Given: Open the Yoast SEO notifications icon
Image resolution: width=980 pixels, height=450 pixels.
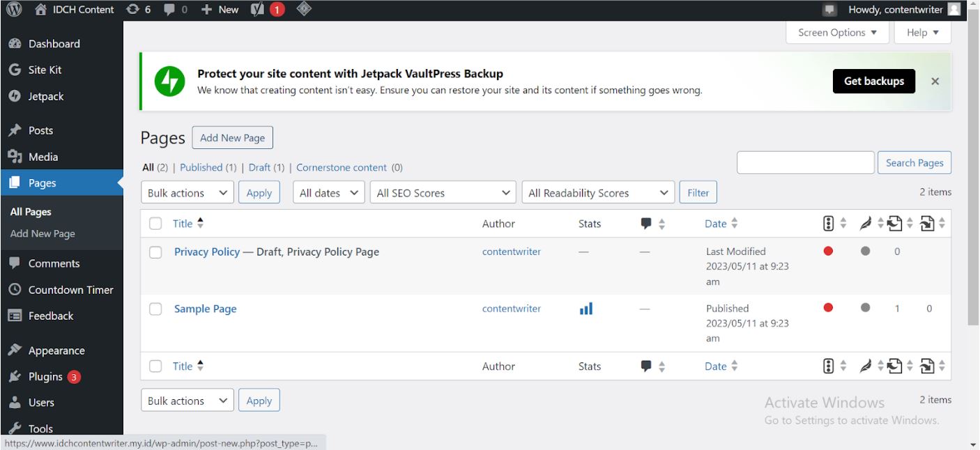Looking at the screenshot, I should pos(259,9).
